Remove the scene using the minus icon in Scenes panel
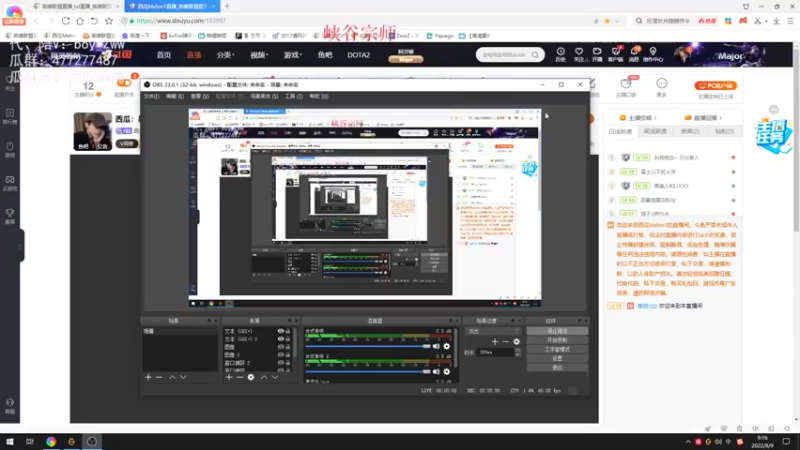The width and height of the screenshot is (800, 450). click(x=159, y=377)
